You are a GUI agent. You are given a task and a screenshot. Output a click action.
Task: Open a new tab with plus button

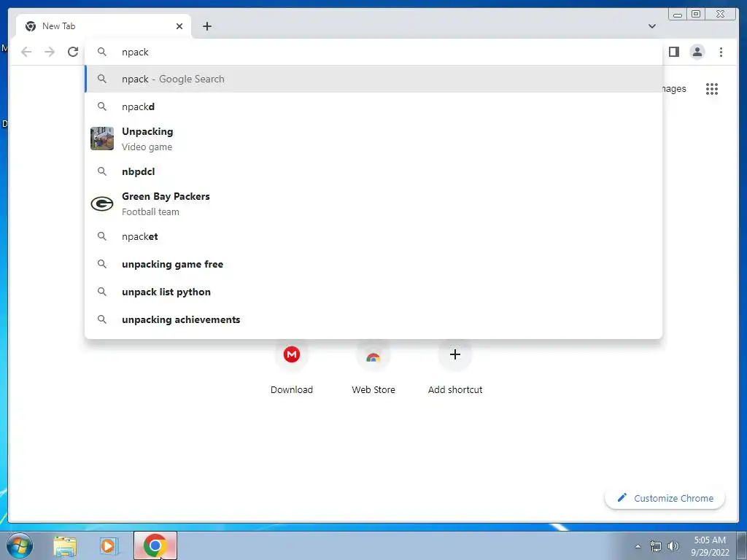coord(206,26)
